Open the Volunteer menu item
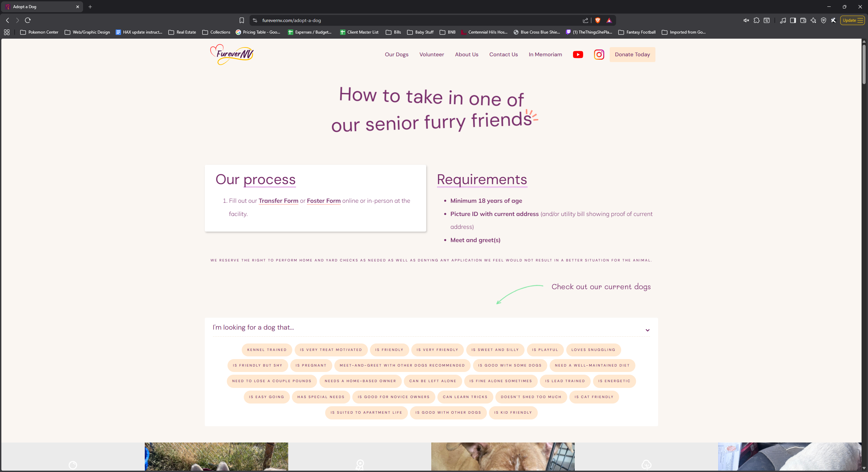The width and height of the screenshot is (868, 472). tap(431, 55)
